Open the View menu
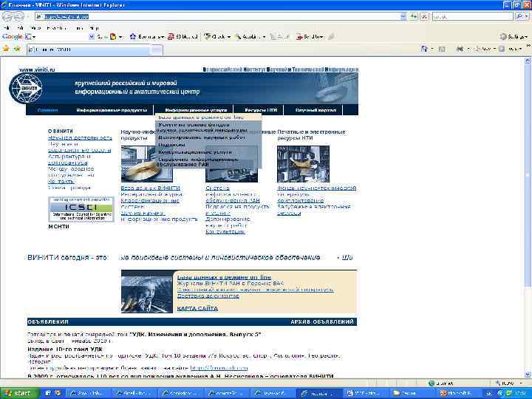532x399 pixels. [x=35, y=28]
